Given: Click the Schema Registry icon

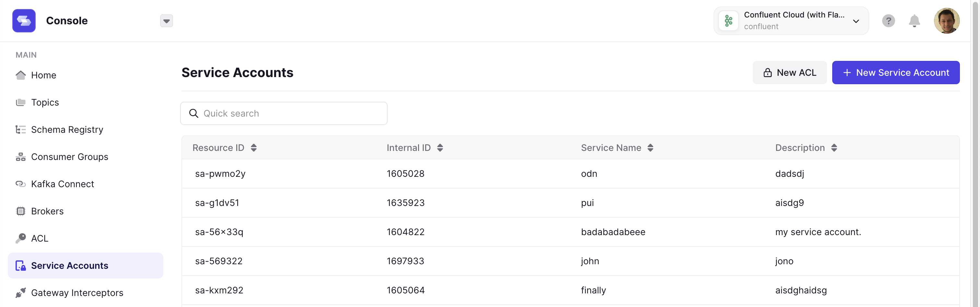Looking at the screenshot, I should coord(20,130).
